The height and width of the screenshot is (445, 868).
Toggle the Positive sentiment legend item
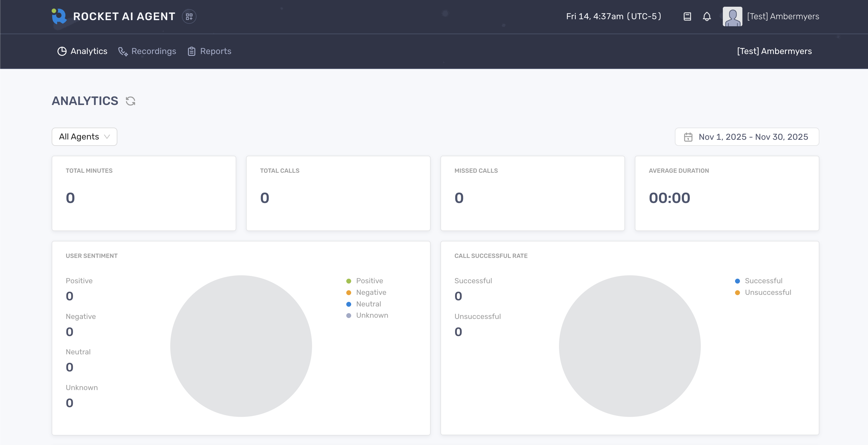pos(369,281)
